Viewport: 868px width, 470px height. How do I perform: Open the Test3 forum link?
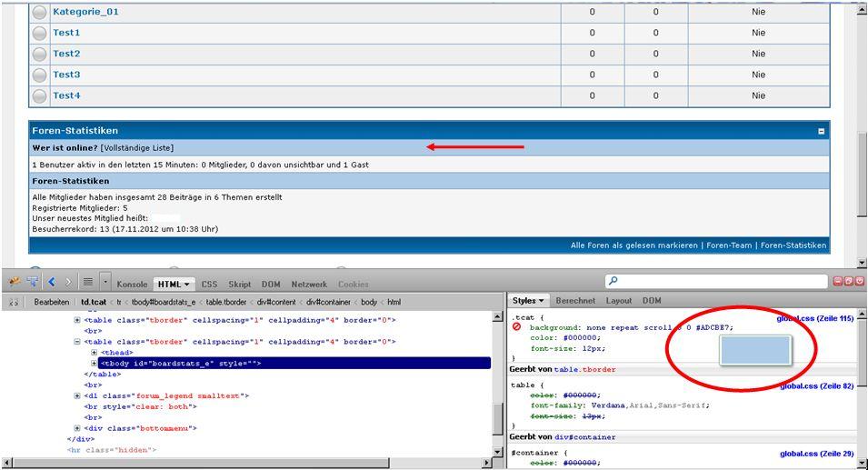(x=66, y=75)
